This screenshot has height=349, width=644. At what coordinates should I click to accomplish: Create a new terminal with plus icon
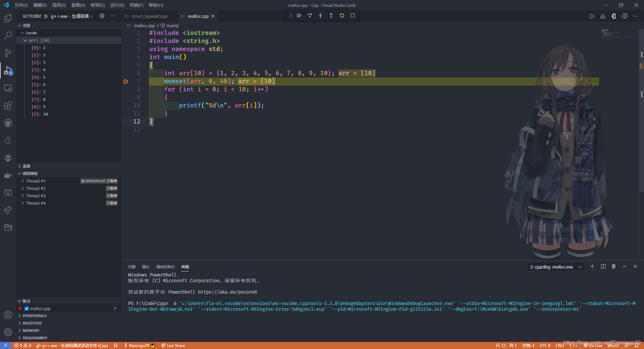pyautogui.click(x=592, y=266)
